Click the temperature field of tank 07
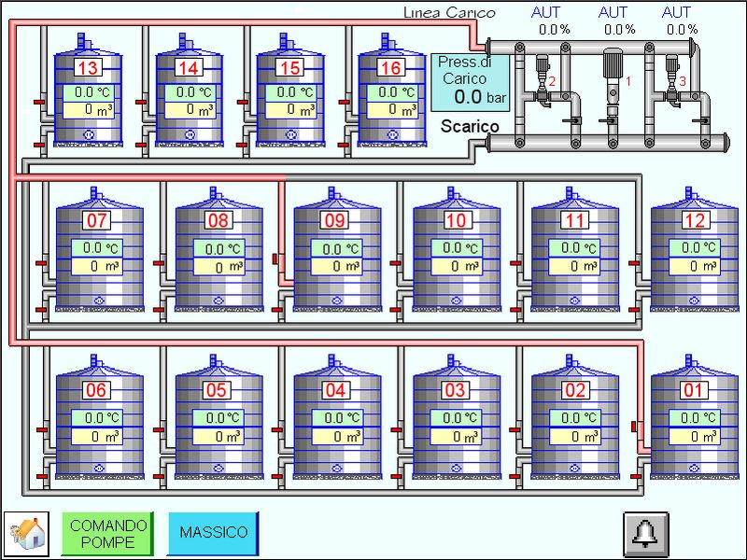This screenshot has height=560, width=747. pos(99,248)
